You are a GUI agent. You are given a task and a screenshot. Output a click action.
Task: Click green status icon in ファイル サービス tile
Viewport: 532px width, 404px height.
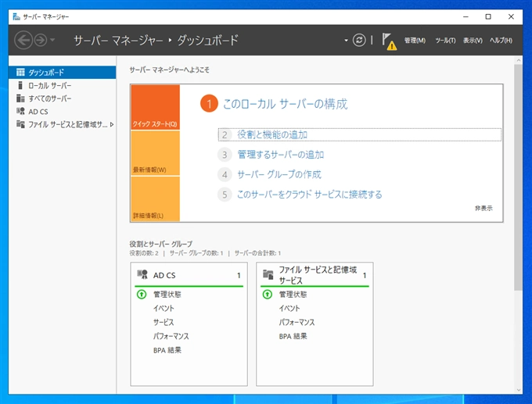268,294
